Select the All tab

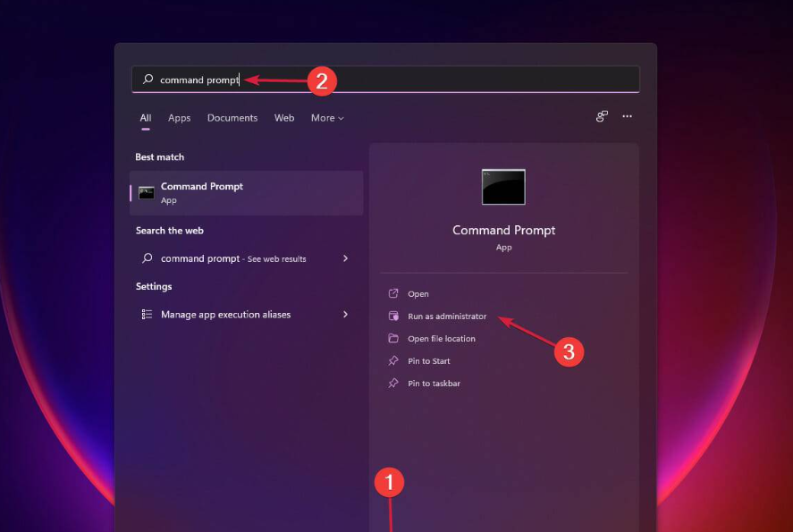pyautogui.click(x=146, y=118)
